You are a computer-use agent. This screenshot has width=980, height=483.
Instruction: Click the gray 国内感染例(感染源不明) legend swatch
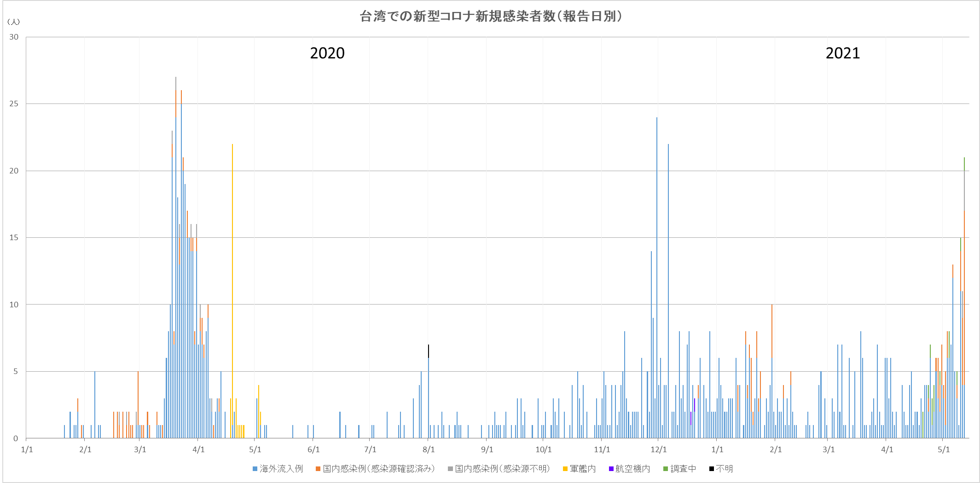[450, 469]
